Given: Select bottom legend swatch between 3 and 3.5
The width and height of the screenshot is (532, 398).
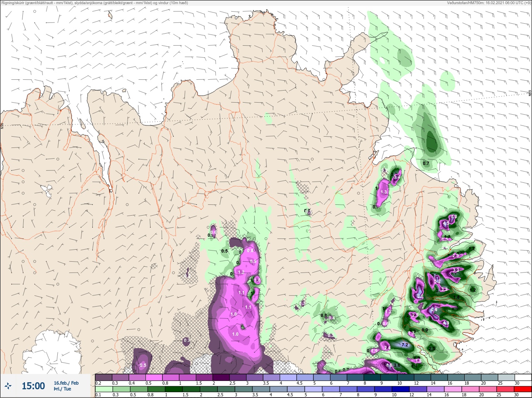Looking at the screenshot, I should point(244,389).
